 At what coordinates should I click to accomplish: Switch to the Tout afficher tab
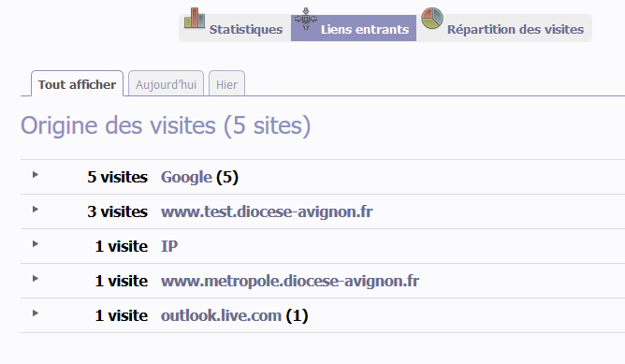pos(77,83)
